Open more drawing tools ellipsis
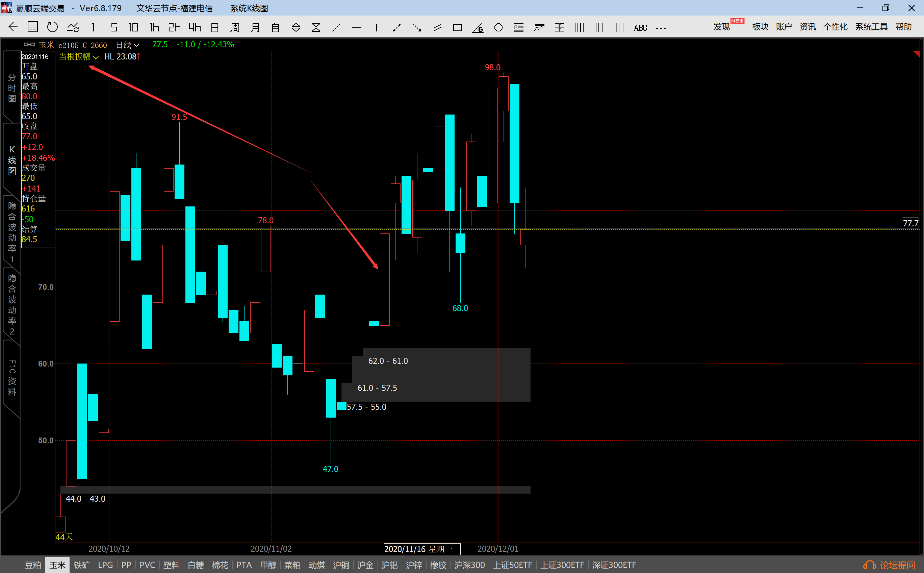The height and width of the screenshot is (573, 924). (x=661, y=28)
